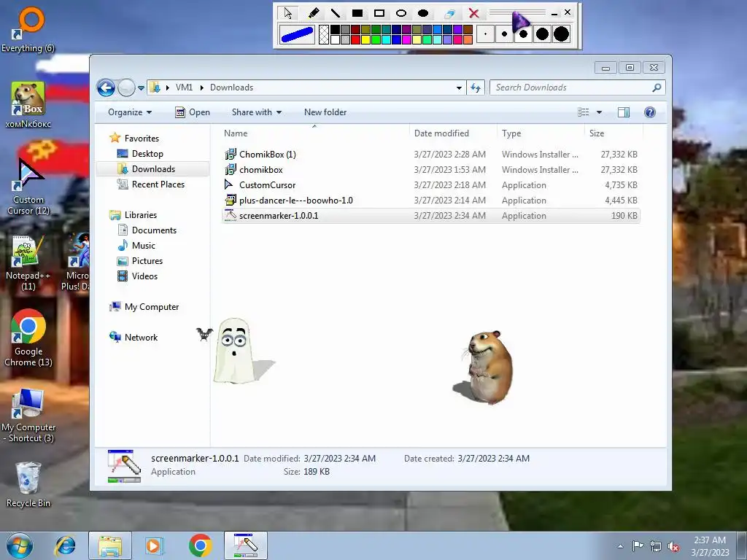This screenshot has height=560, width=747.
Task: Pick the bright red color swatch
Action: (x=355, y=39)
